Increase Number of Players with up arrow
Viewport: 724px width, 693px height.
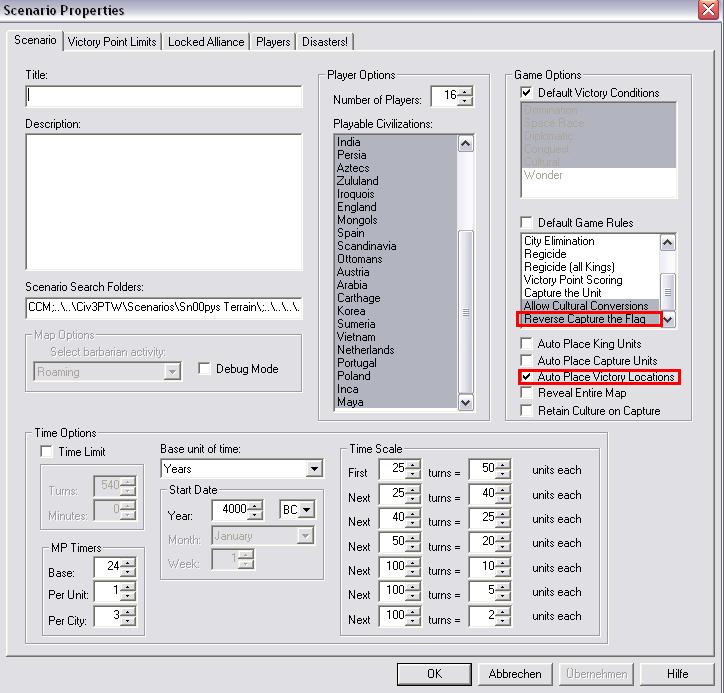point(465,92)
